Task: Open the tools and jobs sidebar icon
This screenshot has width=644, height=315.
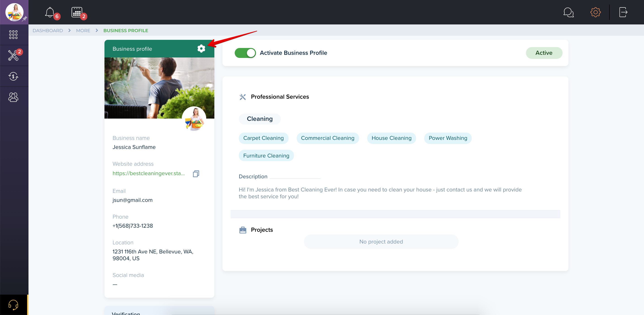Action: point(13,55)
